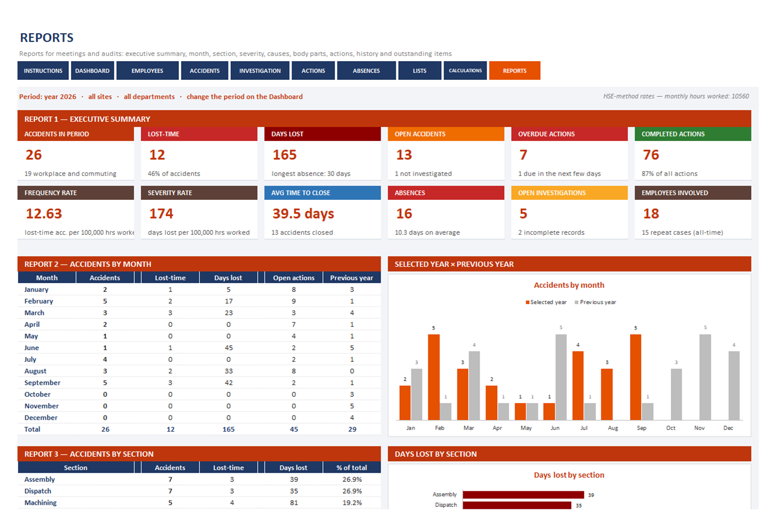Click the 'Previous year' column header
The image size is (774, 532).
(x=351, y=278)
